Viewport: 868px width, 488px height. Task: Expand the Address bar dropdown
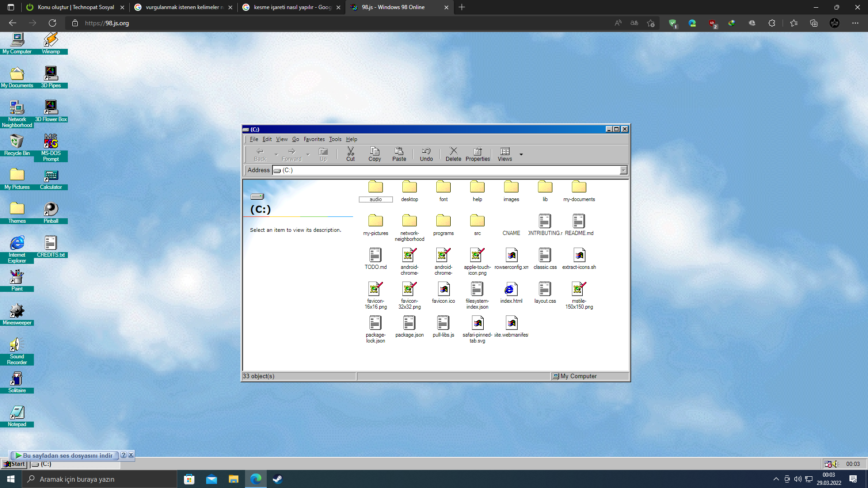coord(623,170)
